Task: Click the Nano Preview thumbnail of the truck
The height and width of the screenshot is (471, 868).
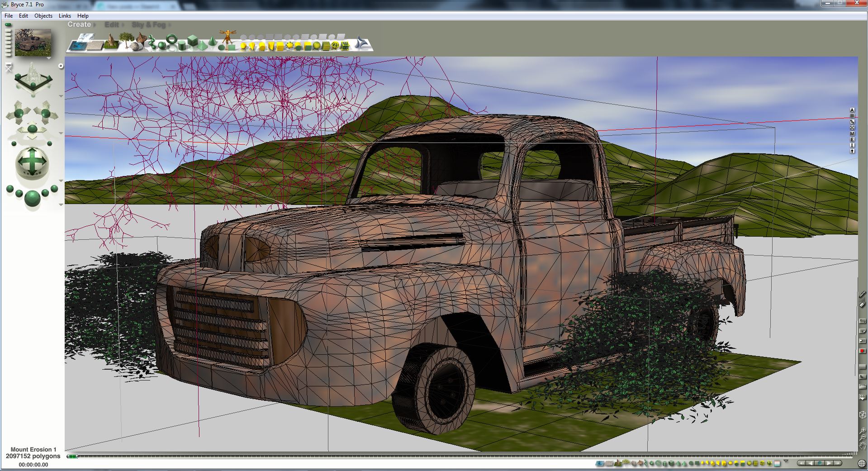Action: click(33, 43)
